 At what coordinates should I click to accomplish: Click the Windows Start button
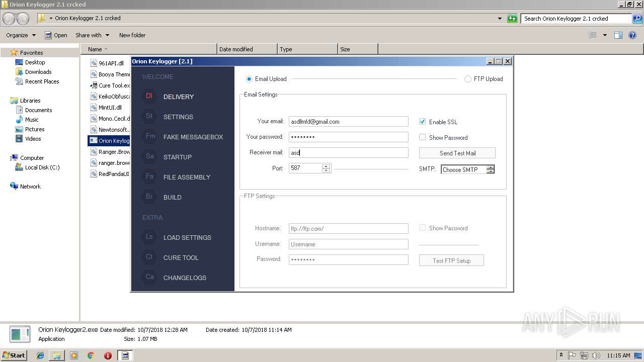point(14,355)
